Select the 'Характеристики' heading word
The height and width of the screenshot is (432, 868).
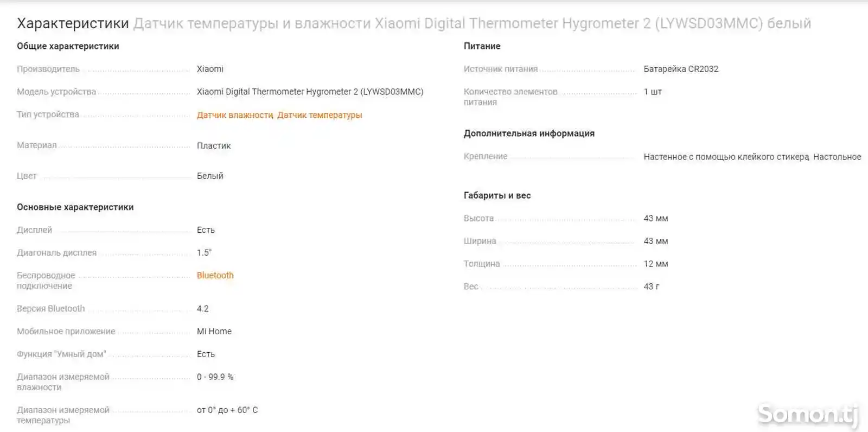click(x=73, y=23)
